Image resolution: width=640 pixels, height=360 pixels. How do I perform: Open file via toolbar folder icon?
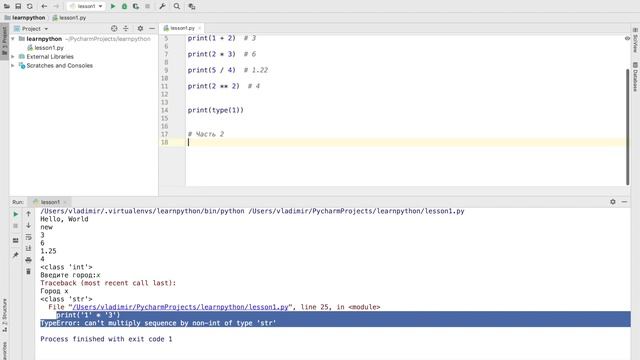tap(7, 6)
